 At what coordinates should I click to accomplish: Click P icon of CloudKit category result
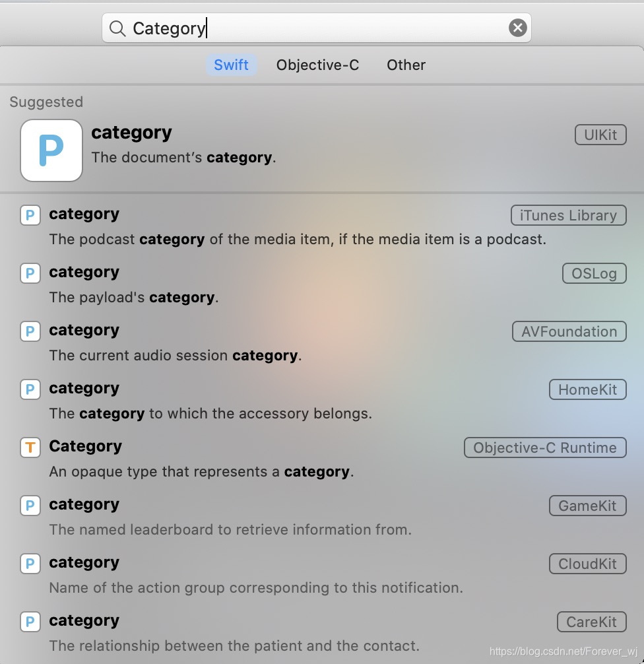[30, 563]
